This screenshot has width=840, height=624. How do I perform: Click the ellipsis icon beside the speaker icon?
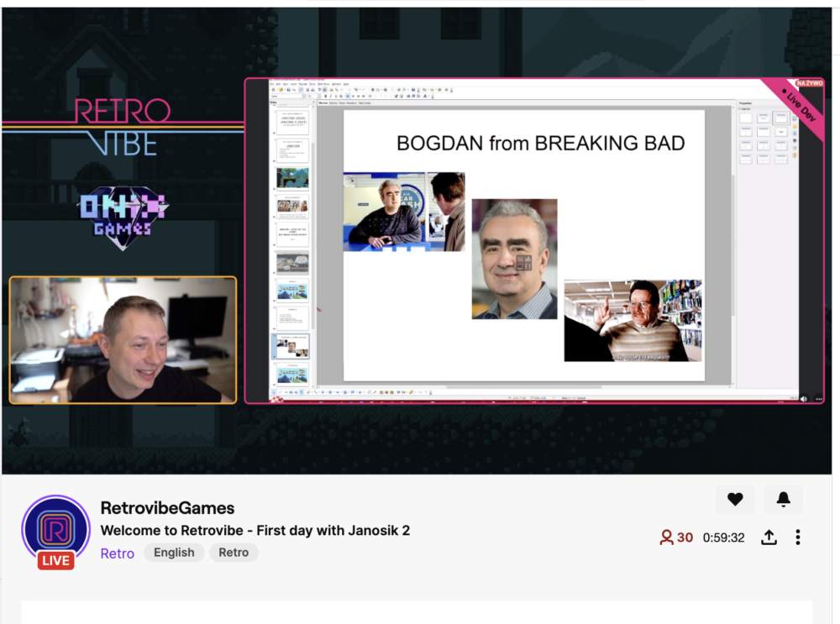818,398
